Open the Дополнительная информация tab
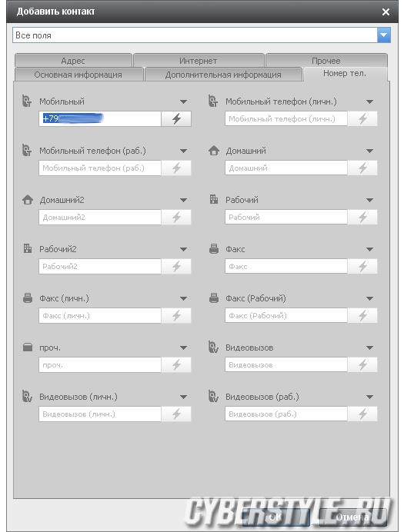 click(223, 75)
